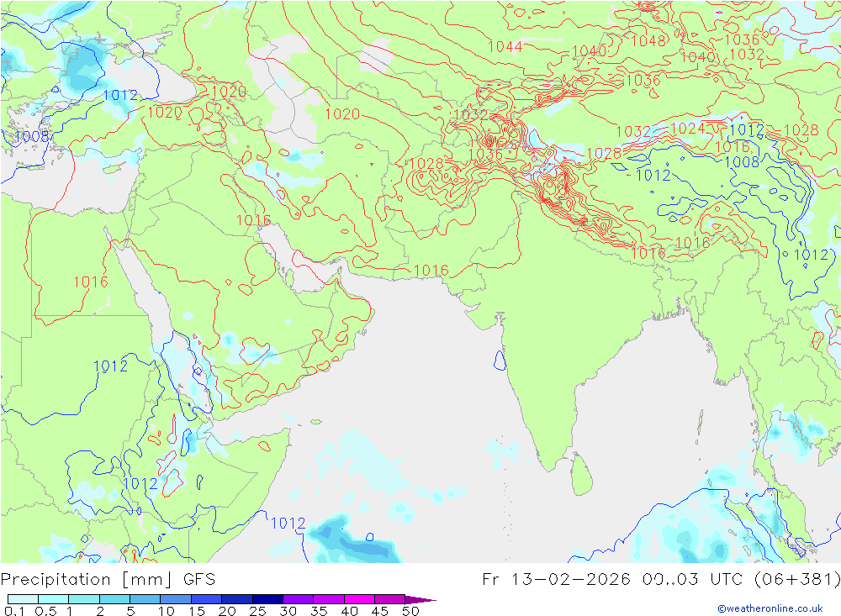Click the 1048 isobar label

(648, 40)
